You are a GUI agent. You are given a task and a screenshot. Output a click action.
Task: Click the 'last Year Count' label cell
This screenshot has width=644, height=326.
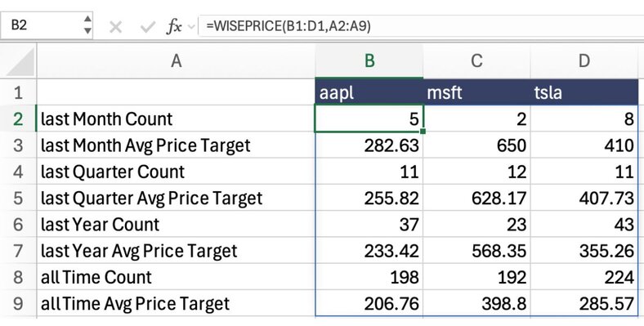(176, 224)
